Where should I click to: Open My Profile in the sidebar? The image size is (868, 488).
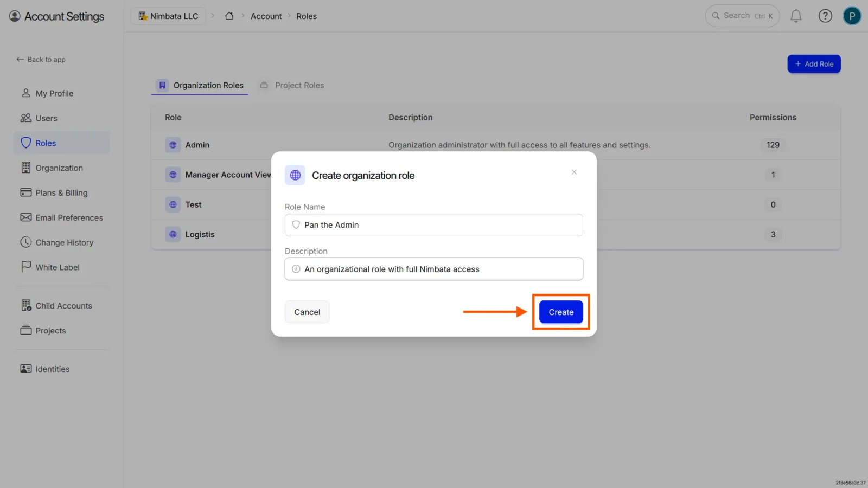point(62,93)
